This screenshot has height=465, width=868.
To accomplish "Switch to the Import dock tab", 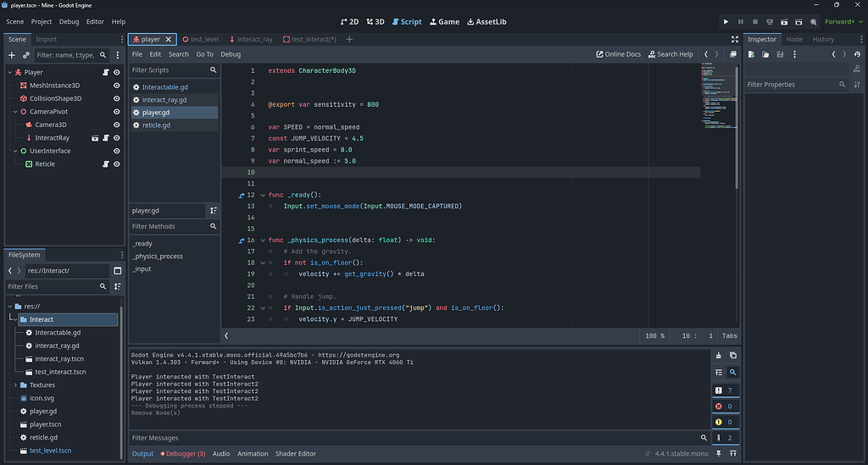I will (47, 39).
